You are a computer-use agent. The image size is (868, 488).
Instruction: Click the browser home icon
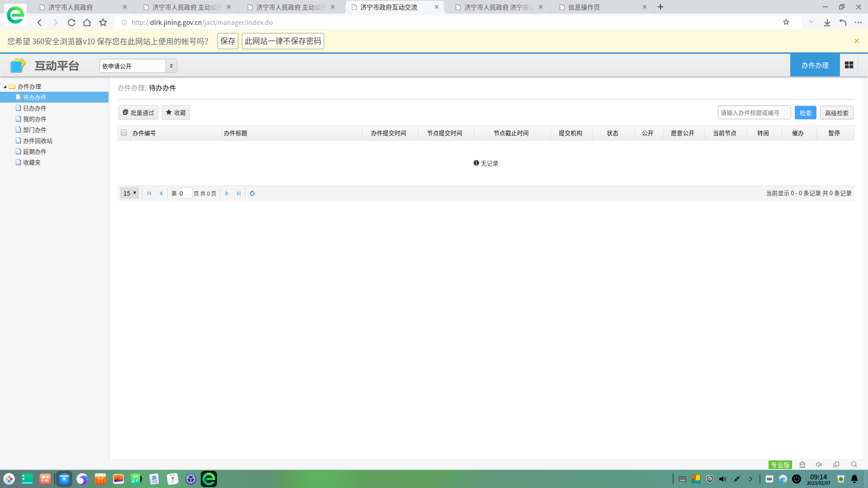pos(87,23)
